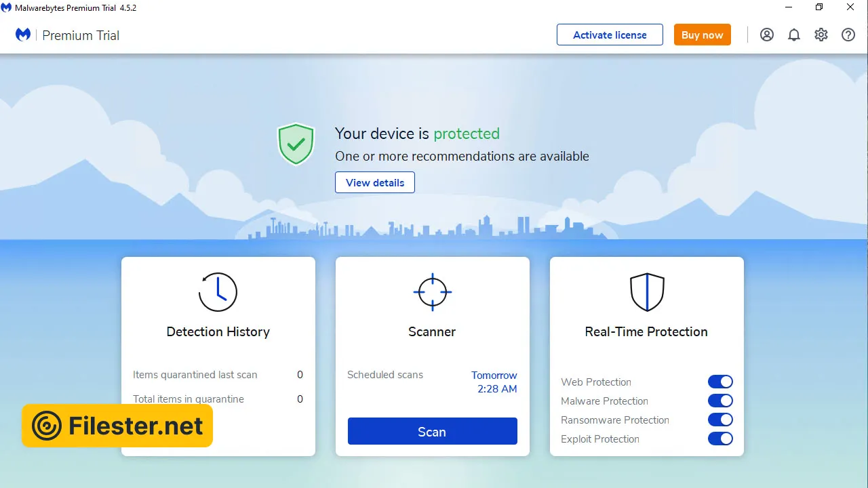The width and height of the screenshot is (868, 488).
Task: Click the Activate license button
Action: point(610,35)
